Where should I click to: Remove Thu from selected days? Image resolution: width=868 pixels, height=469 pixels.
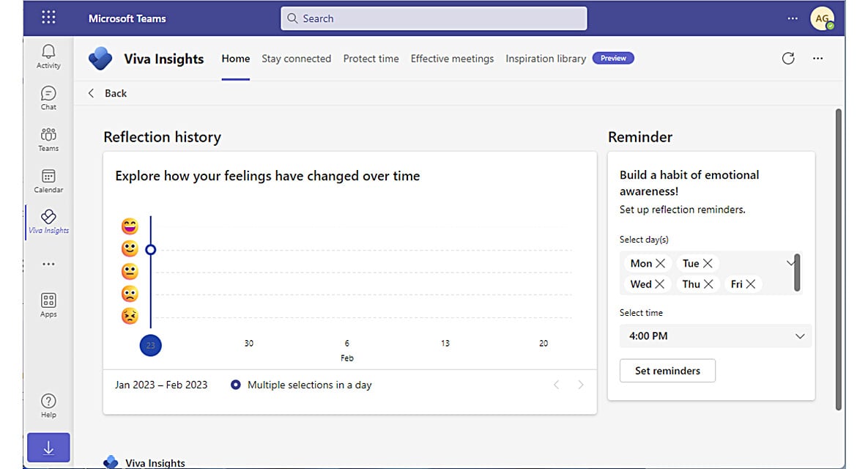tap(708, 284)
